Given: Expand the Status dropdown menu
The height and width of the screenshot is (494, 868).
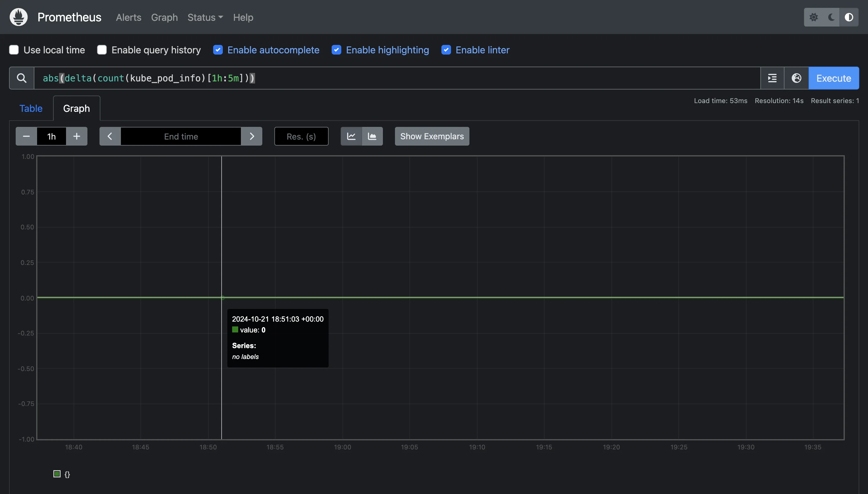Looking at the screenshot, I should point(205,17).
